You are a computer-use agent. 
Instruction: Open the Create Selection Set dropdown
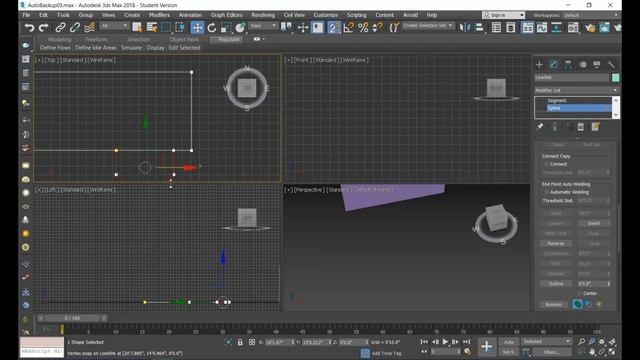427,25
